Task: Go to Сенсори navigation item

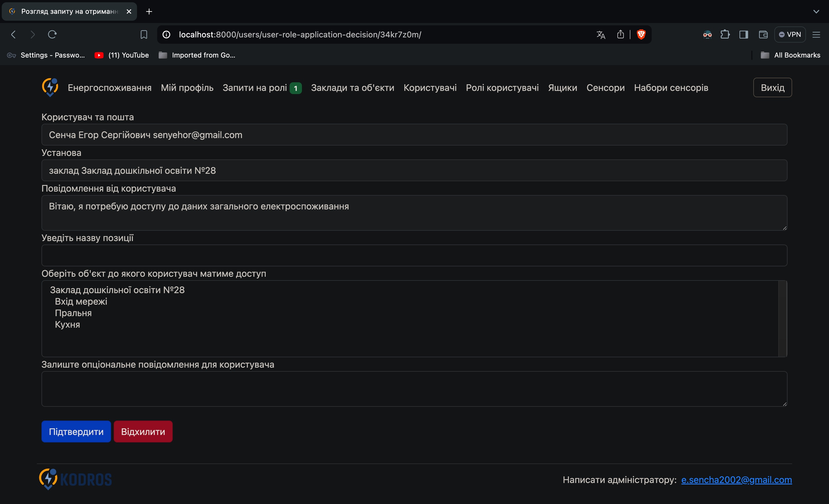Action: tap(605, 88)
